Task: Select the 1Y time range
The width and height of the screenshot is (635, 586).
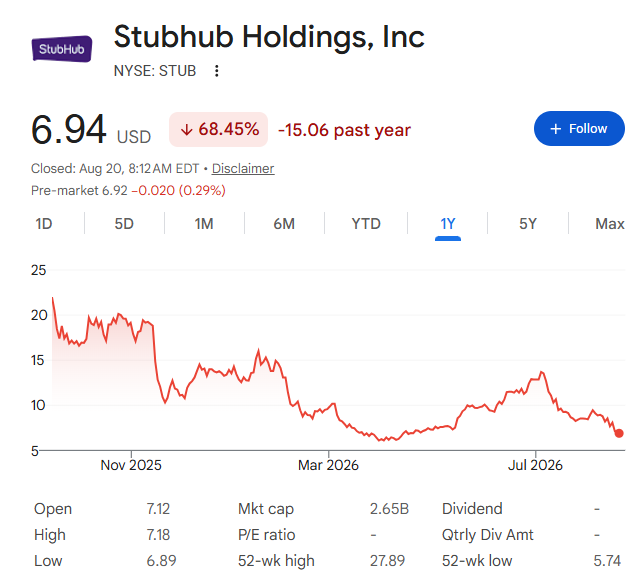Action: pos(448,224)
